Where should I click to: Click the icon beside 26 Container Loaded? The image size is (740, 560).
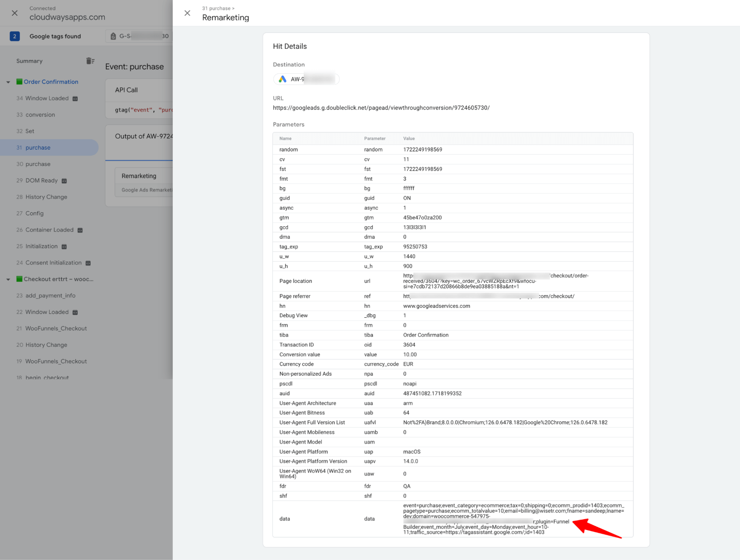tap(80, 230)
